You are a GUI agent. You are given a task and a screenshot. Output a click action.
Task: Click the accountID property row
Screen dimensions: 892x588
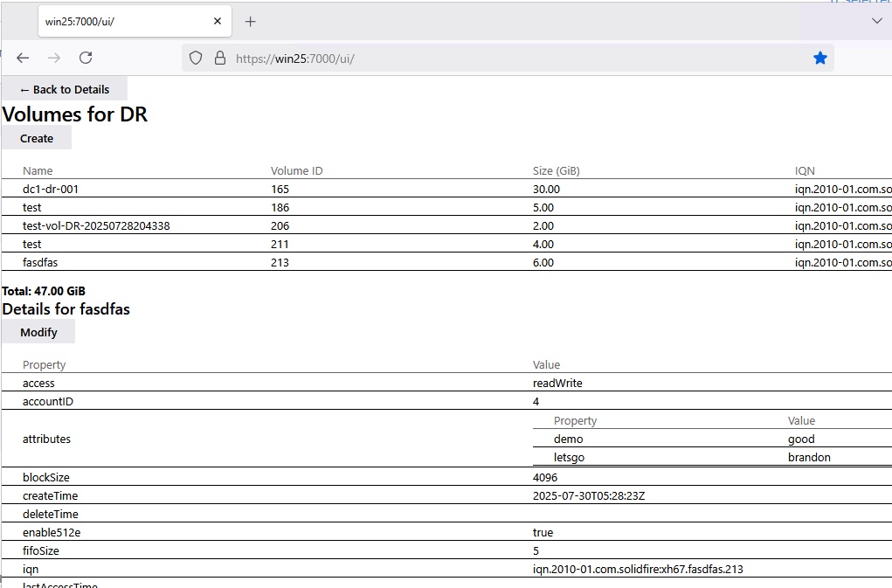446,401
